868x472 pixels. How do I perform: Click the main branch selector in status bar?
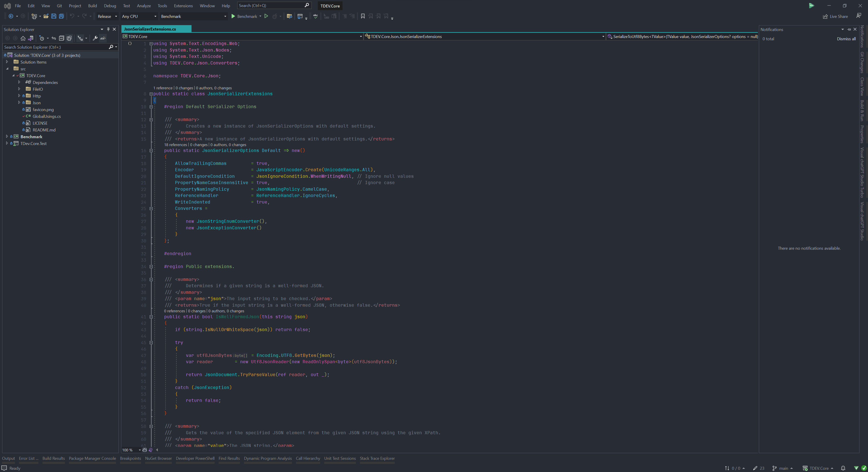click(783, 468)
